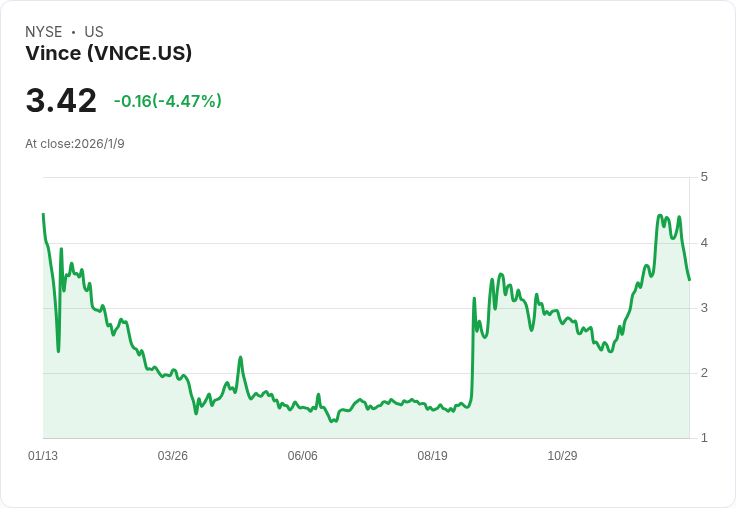Click the chart line's rightmost end point
The image size is (736, 508).
tap(689, 279)
